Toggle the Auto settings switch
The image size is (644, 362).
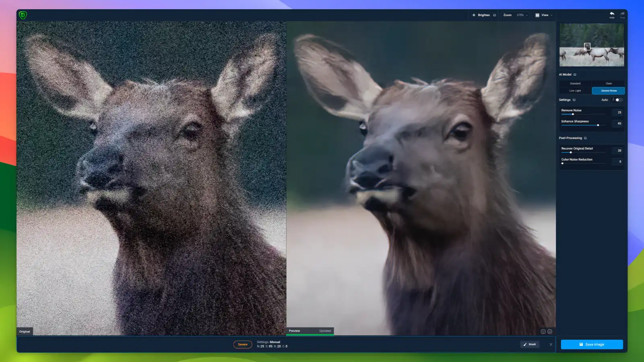617,100
